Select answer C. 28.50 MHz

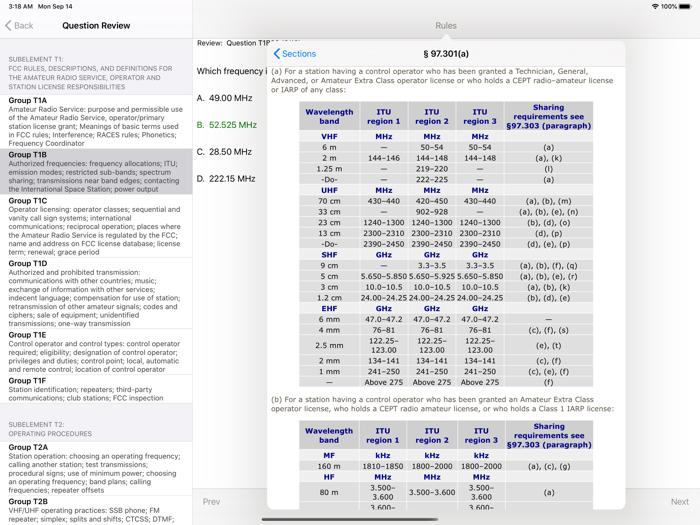click(225, 152)
